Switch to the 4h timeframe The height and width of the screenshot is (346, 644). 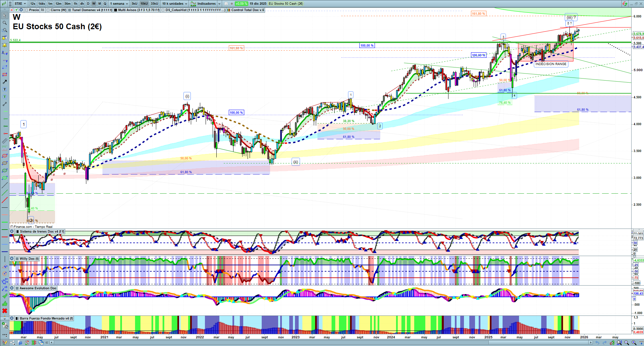pos(82,4)
